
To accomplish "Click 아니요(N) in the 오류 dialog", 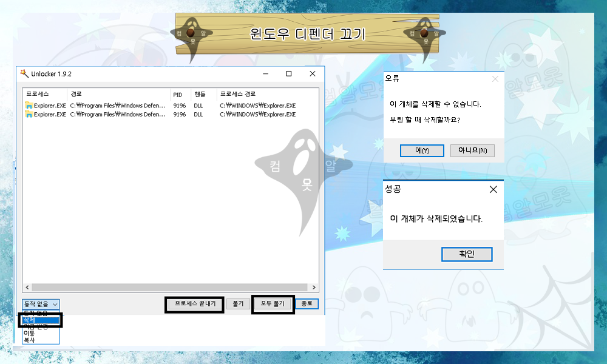I will point(472,150).
